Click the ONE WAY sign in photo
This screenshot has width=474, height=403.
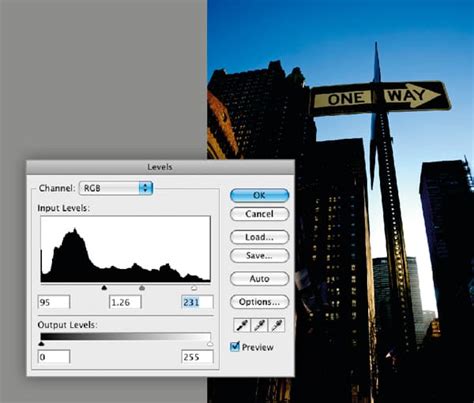380,98
